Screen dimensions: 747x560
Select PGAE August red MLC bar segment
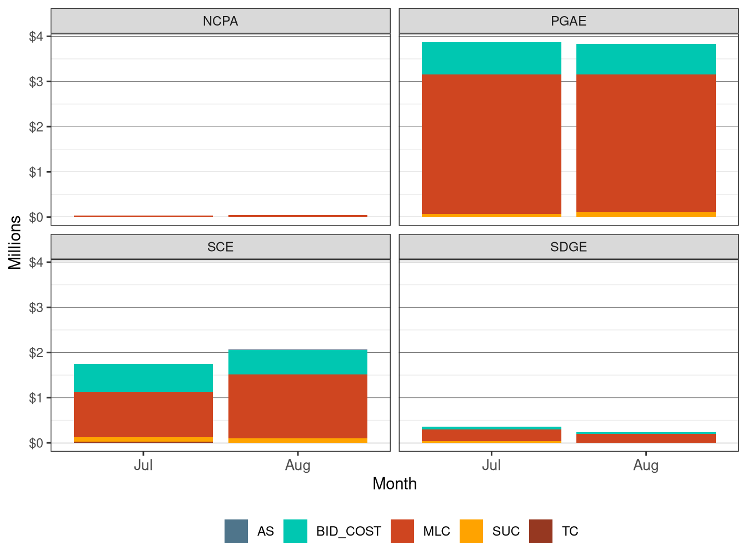[x=646, y=143]
